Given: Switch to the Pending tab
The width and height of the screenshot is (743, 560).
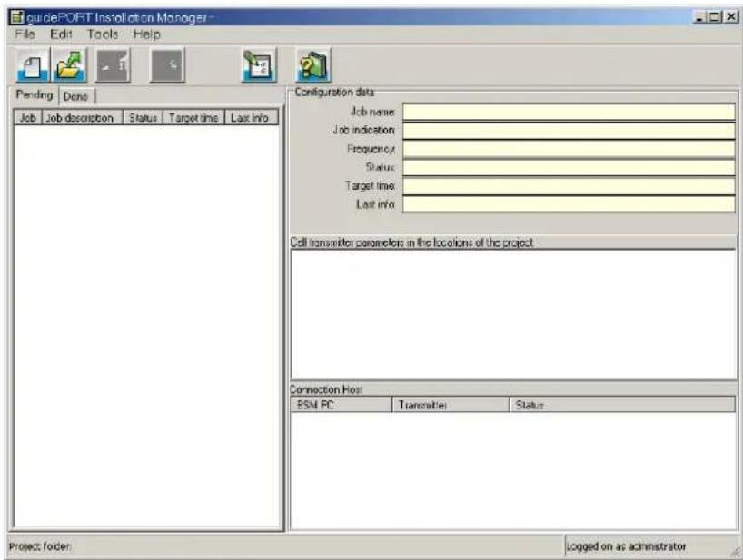Looking at the screenshot, I should [x=35, y=94].
